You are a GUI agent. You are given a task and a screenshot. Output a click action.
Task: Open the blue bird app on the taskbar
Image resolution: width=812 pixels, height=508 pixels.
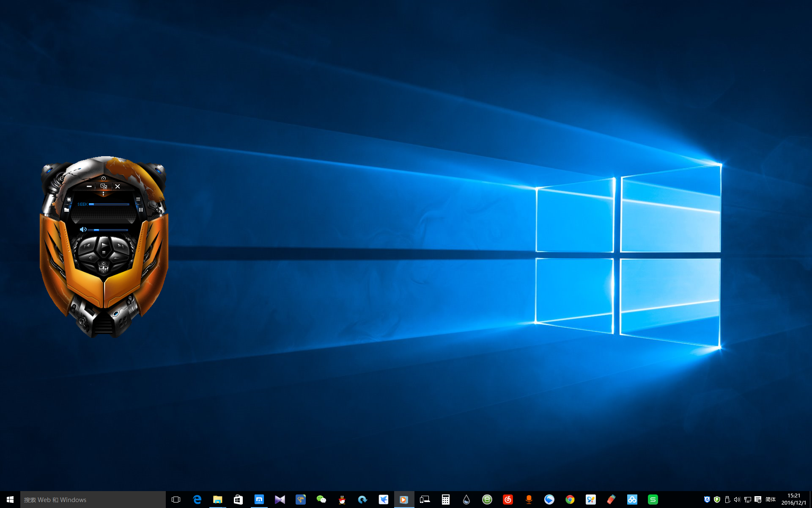(384, 500)
